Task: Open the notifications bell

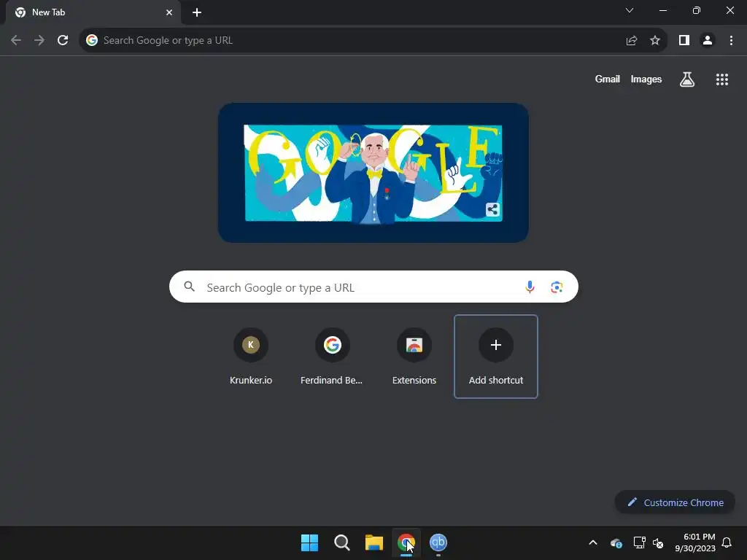Action: [727, 542]
